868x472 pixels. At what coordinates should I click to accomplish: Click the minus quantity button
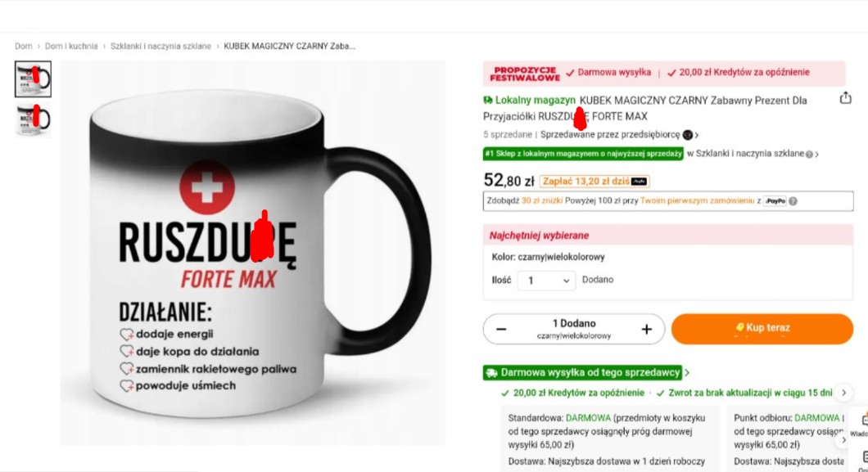501,329
